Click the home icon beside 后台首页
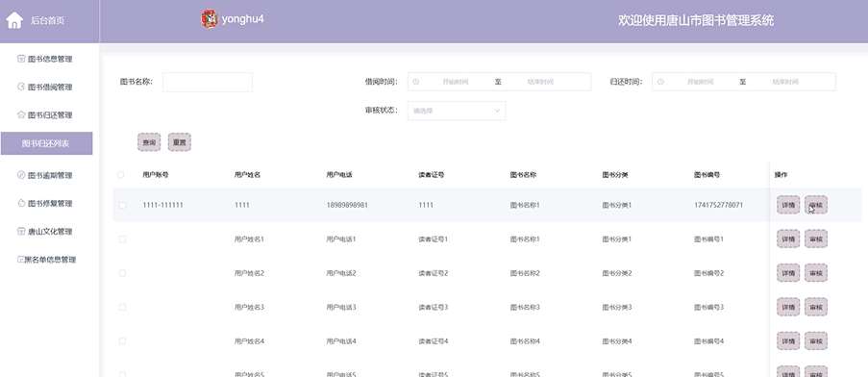 (x=14, y=20)
